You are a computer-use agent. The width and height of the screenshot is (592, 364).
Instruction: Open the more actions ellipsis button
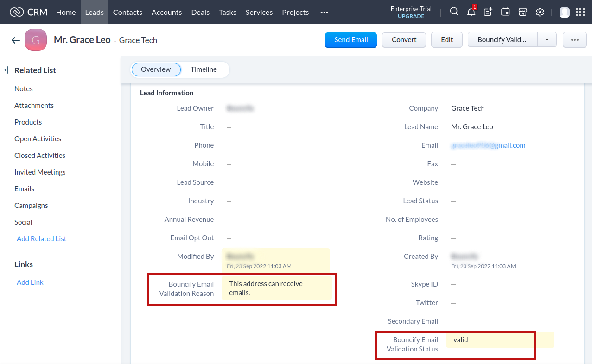tap(575, 40)
